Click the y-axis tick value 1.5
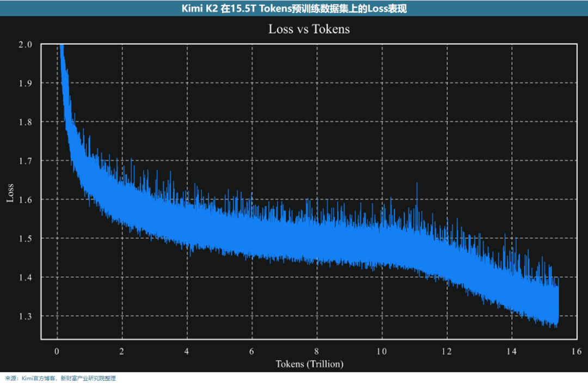The height and width of the screenshot is (383, 588). pyautogui.click(x=26, y=239)
